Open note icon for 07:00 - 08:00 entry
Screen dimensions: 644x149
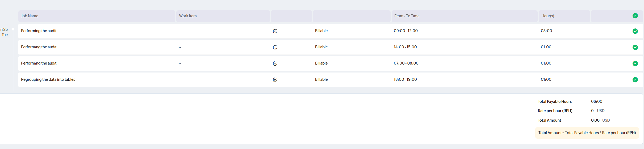pos(275,63)
